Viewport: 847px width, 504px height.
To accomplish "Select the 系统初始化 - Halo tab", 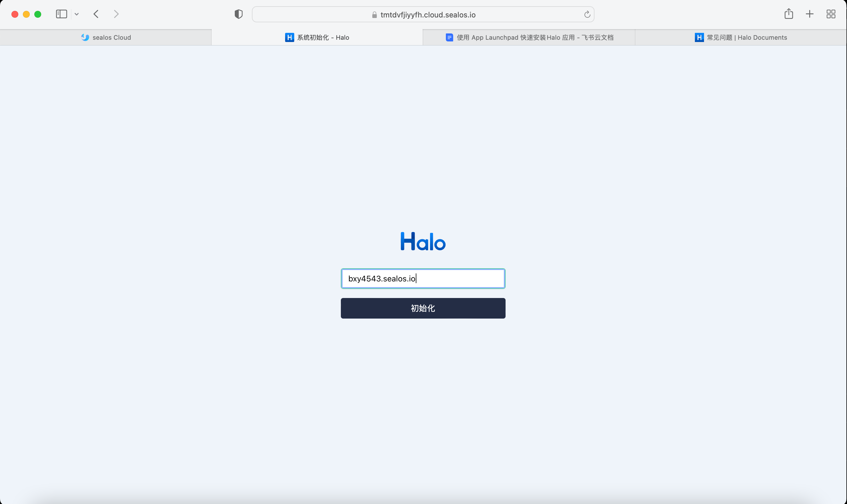I will coord(317,37).
